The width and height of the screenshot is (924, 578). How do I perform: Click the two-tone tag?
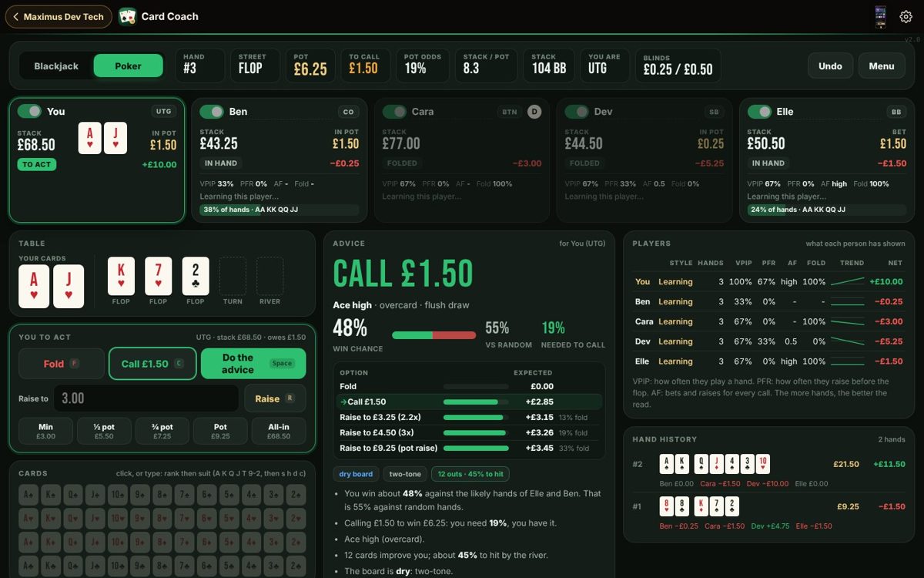tap(405, 474)
